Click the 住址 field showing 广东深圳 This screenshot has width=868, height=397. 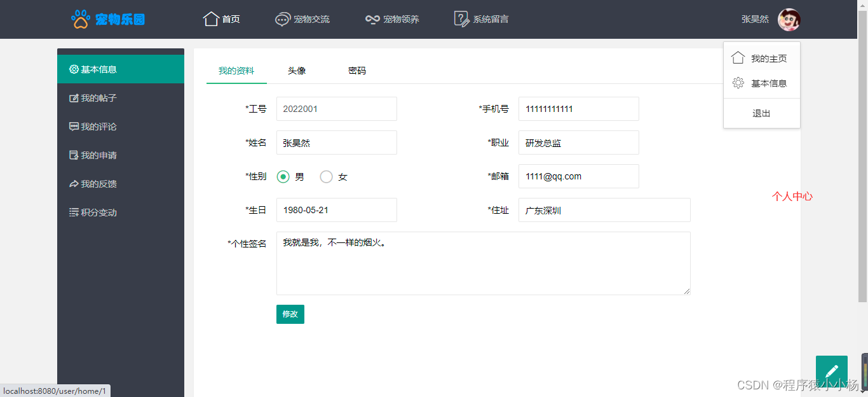(x=604, y=210)
